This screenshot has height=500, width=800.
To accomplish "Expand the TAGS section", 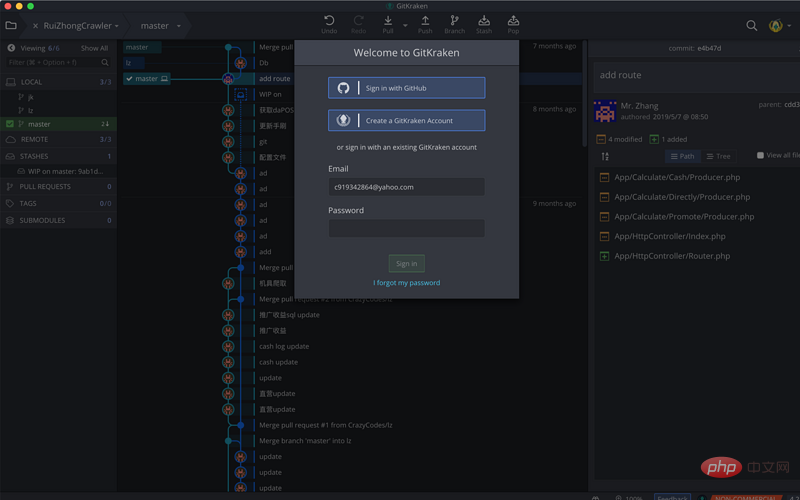I will coord(59,204).
